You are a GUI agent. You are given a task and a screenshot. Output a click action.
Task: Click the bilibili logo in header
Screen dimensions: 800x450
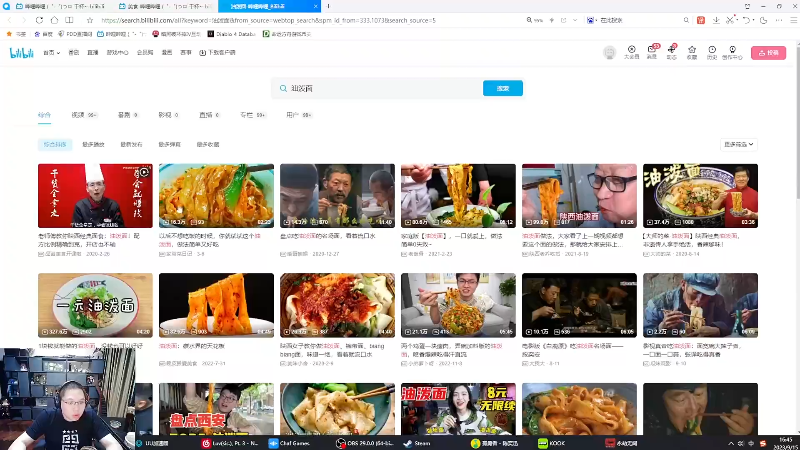tap(21, 53)
